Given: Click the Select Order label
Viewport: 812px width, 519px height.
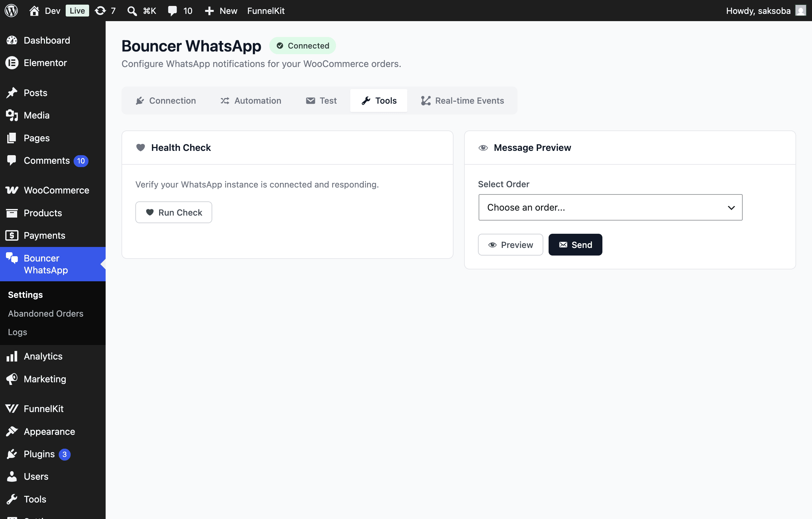Looking at the screenshot, I should coord(503,184).
